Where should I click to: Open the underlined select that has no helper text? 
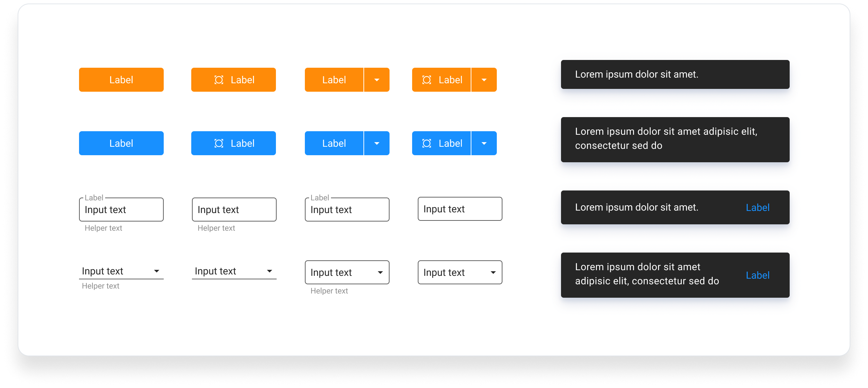coord(234,271)
